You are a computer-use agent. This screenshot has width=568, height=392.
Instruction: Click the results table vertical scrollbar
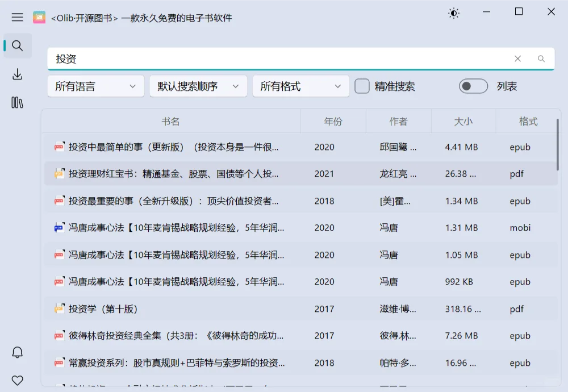[557, 144]
